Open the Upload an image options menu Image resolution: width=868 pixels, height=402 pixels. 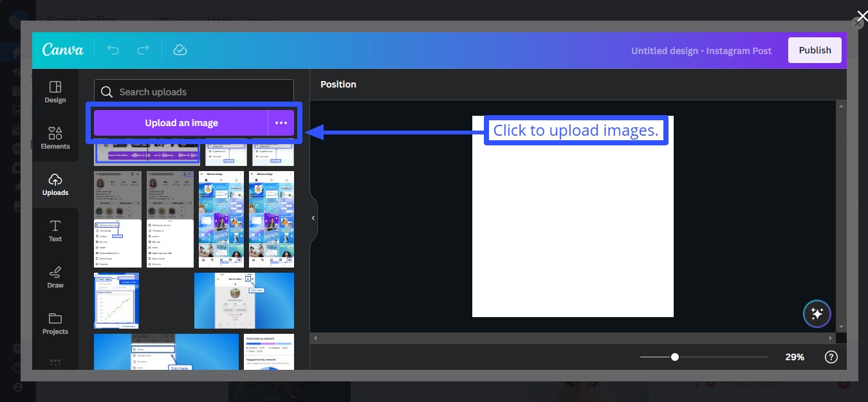[281, 122]
